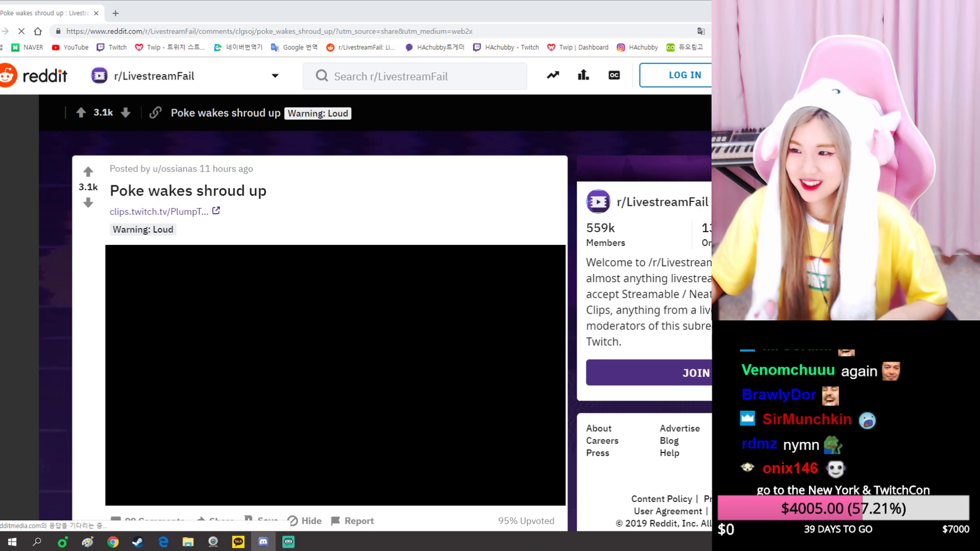
Task: Open Windows taskbar search
Action: [x=37, y=542]
